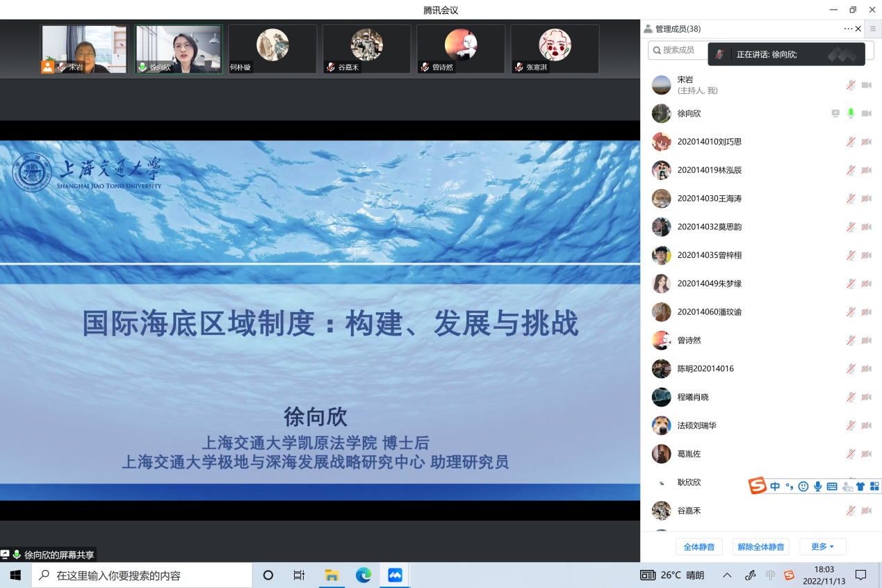882x588 pixels.
Task: Toggle the camera icon for 宋岩
Action: (x=866, y=85)
